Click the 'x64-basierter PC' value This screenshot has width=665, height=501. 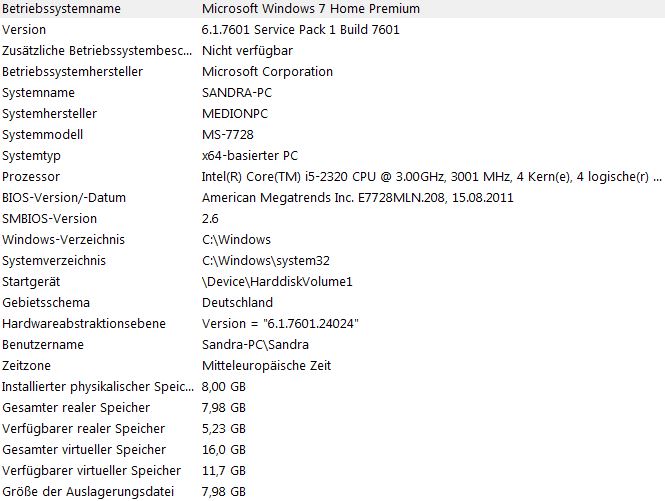(x=250, y=156)
